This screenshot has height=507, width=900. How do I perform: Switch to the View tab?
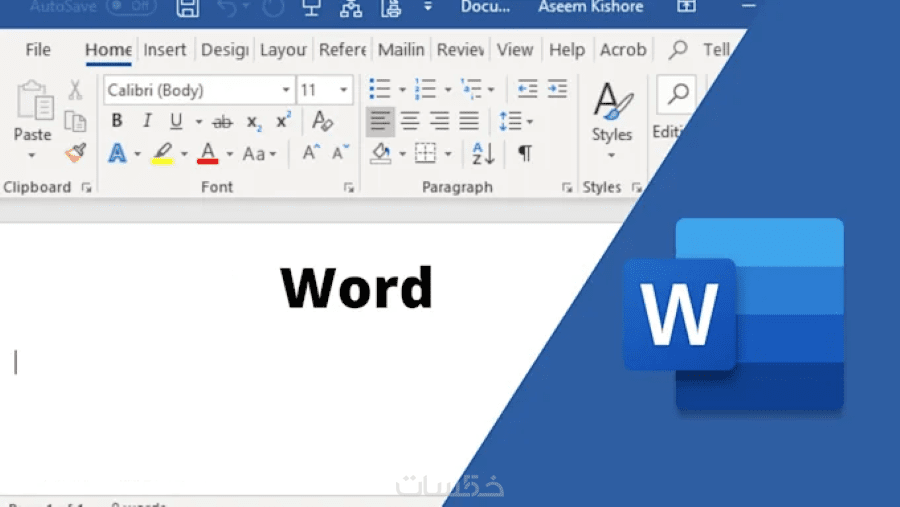tap(515, 50)
